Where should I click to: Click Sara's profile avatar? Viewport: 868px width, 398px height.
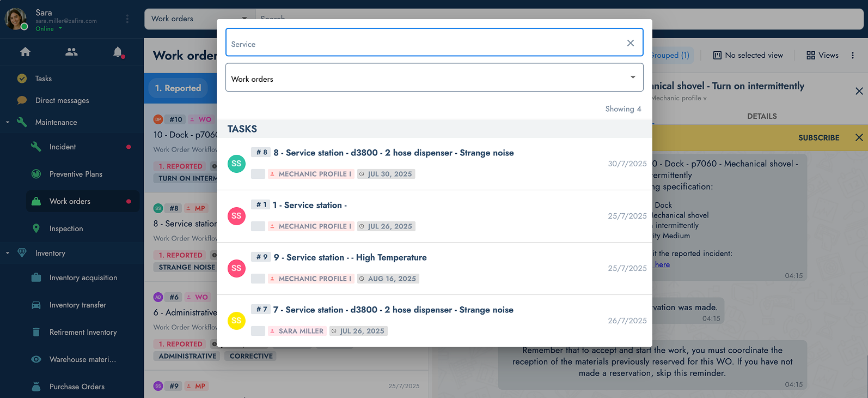[x=16, y=19]
